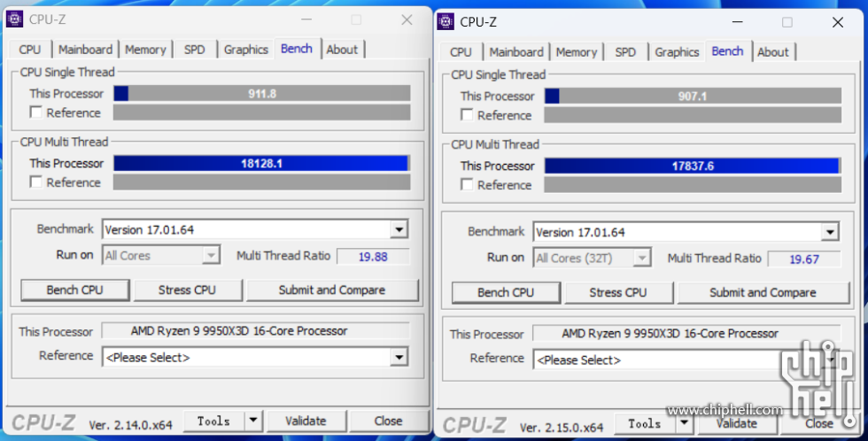Screen dimensions: 868x441
Task: Minimize the right CPU-Z window
Action: pos(737,22)
